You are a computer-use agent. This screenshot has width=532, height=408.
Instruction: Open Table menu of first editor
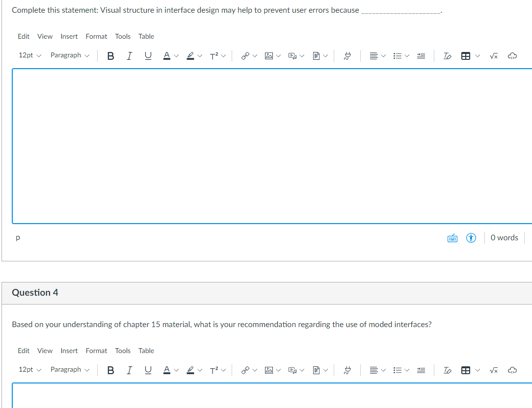pyautogui.click(x=146, y=36)
